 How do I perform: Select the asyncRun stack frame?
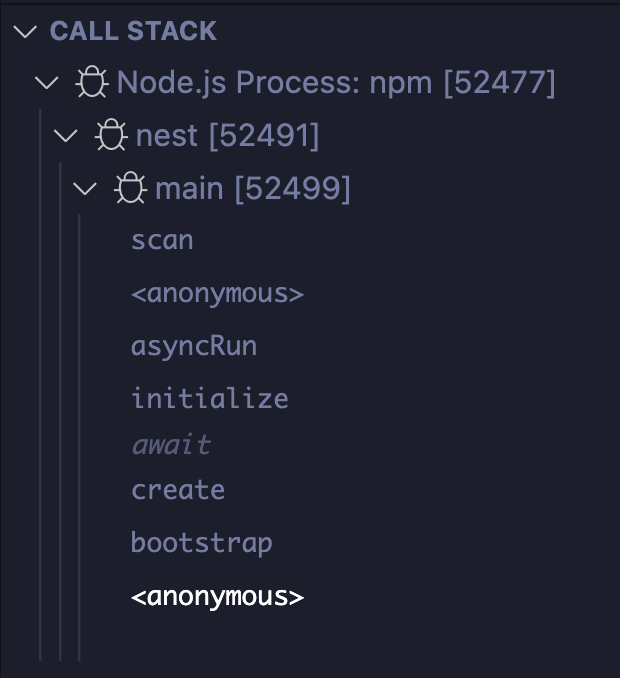coord(194,346)
